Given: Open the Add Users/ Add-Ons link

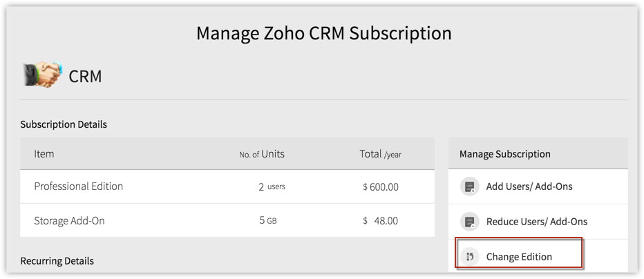Looking at the screenshot, I should point(529,186).
